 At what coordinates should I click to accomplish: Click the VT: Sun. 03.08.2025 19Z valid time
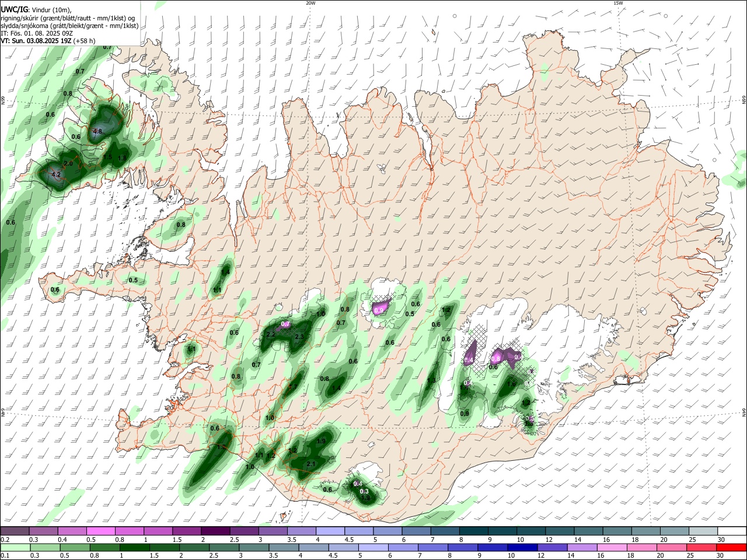pyautogui.click(x=36, y=41)
